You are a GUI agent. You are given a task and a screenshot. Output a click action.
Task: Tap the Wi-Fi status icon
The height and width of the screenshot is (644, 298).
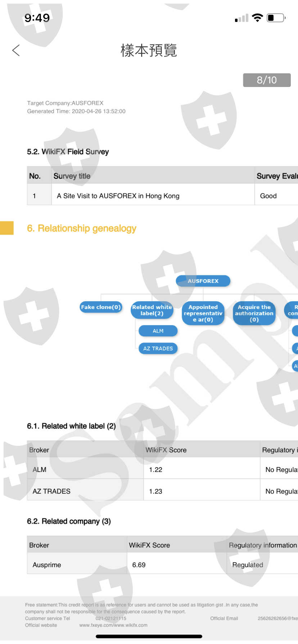[257, 18]
